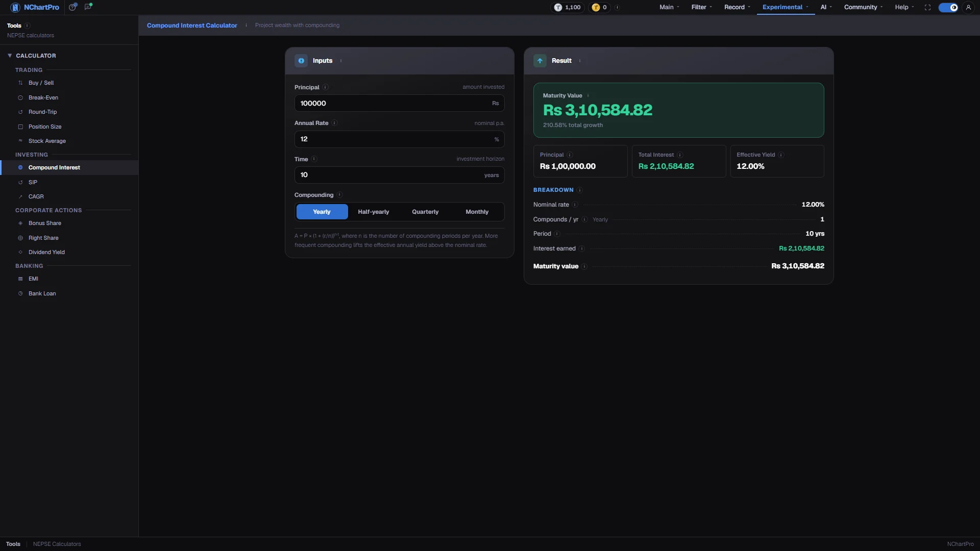Click the Principal amount input field
The height and width of the screenshot is (551, 980).
[x=399, y=103]
